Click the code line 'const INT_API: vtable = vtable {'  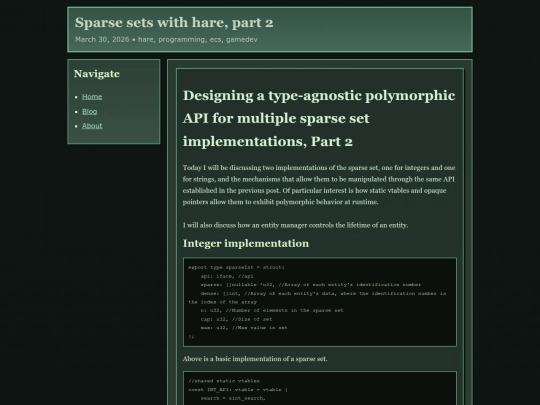point(238,390)
